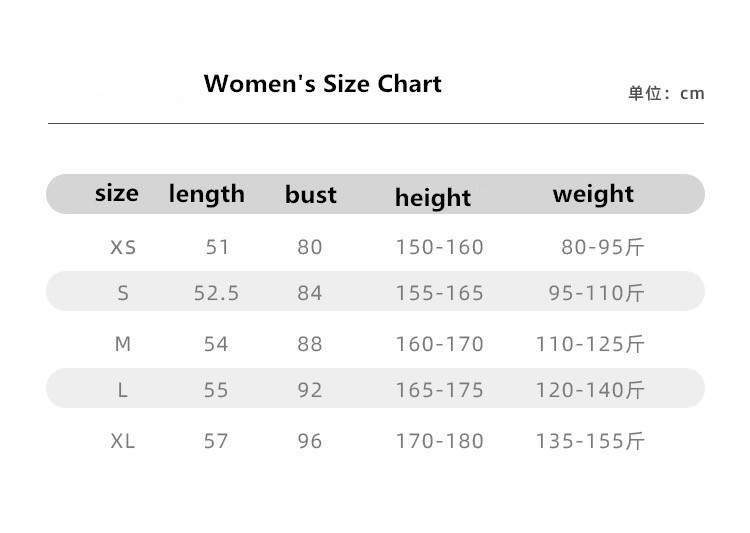Select the weight range 80-95斤

click(x=603, y=247)
